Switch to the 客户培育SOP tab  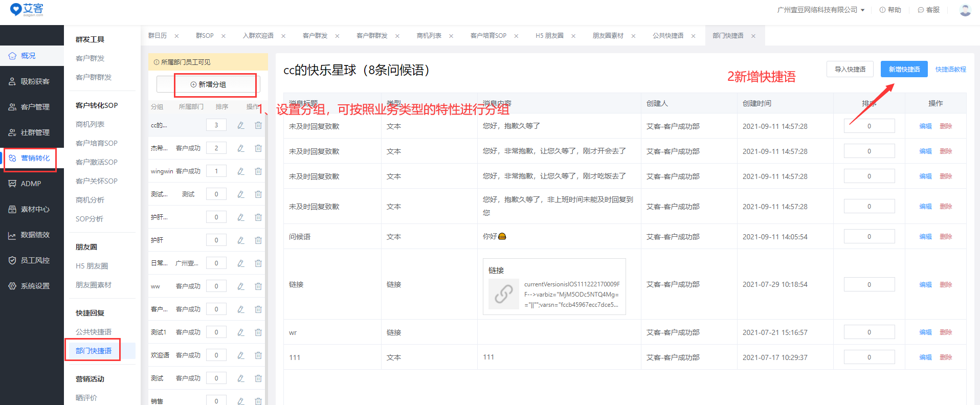click(488, 36)
